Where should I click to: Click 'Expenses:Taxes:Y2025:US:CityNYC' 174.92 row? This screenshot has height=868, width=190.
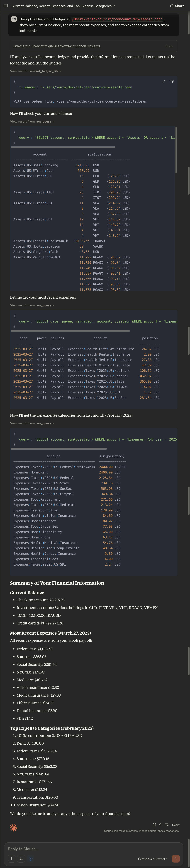click(x=86, y=387)
